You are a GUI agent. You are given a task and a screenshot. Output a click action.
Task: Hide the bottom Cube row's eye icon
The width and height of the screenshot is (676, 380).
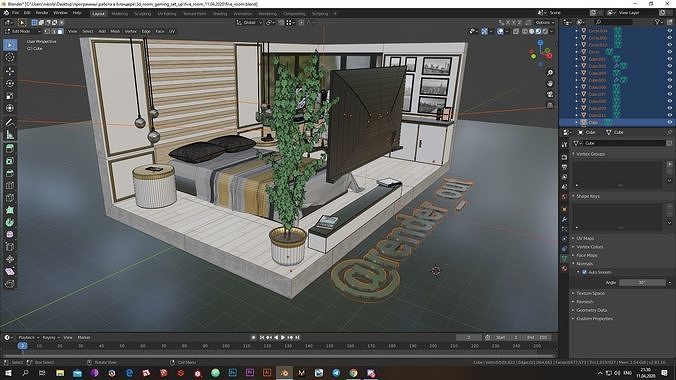pyautogui.click(x=670, y=122)
